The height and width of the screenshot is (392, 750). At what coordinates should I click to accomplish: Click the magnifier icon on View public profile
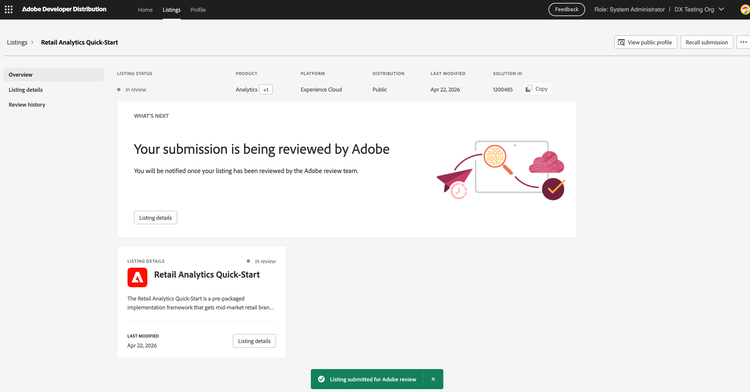tap(621, 42)
